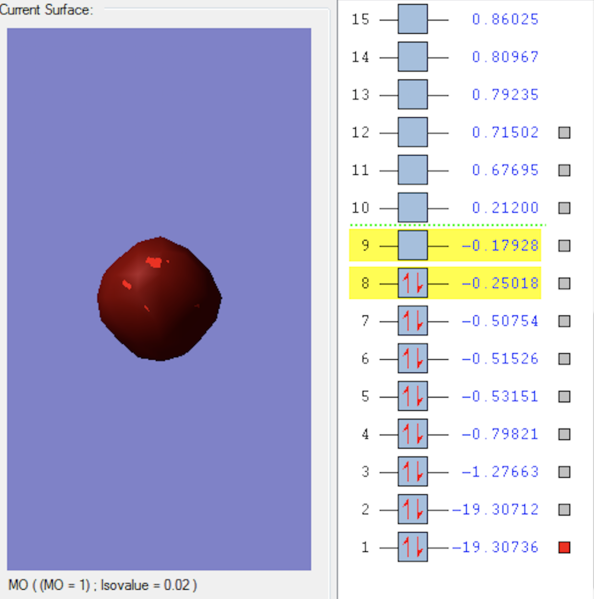Select the paired-electron box of orbital 1

tap(413, 547)
